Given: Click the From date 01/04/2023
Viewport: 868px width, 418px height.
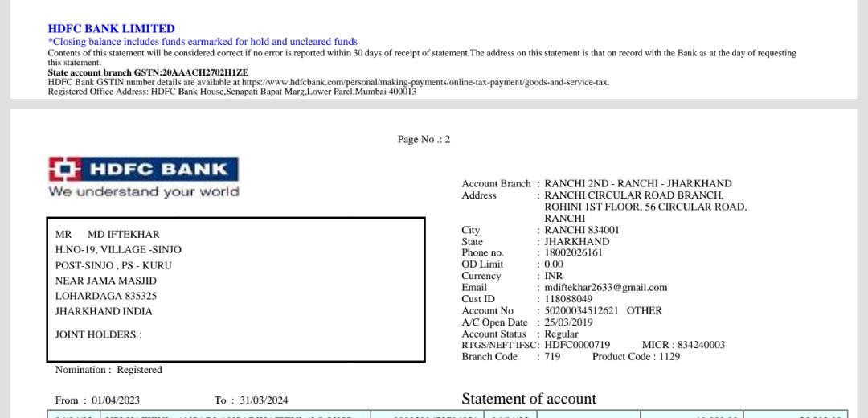Looking at the screenshot, I should point(116,400).
